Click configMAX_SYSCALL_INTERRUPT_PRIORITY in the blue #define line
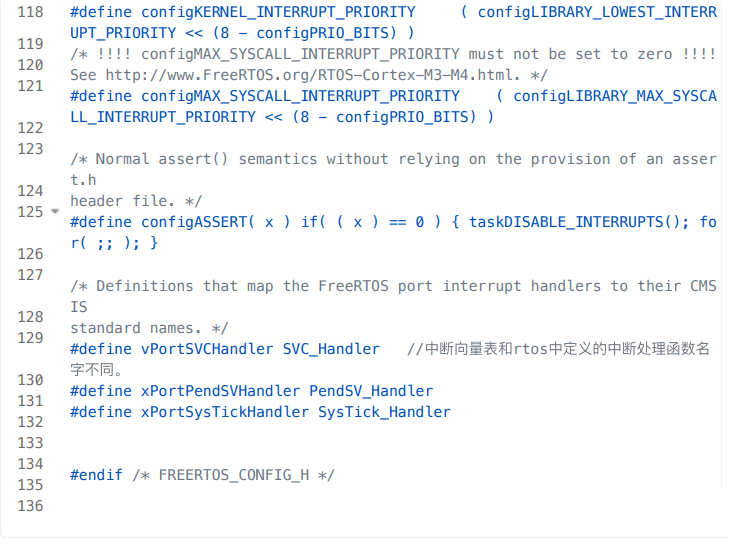This screenshot has height=546, width=730. point(300,96)
